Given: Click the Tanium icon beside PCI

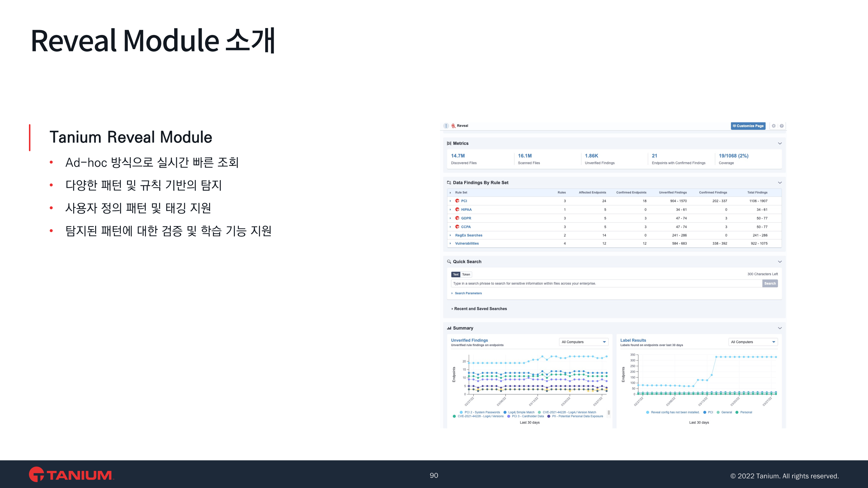Looking at the screenshot, I should 457,201.
